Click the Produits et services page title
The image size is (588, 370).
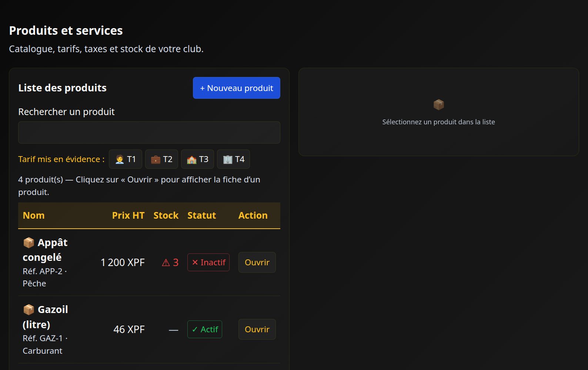[66, 30]
